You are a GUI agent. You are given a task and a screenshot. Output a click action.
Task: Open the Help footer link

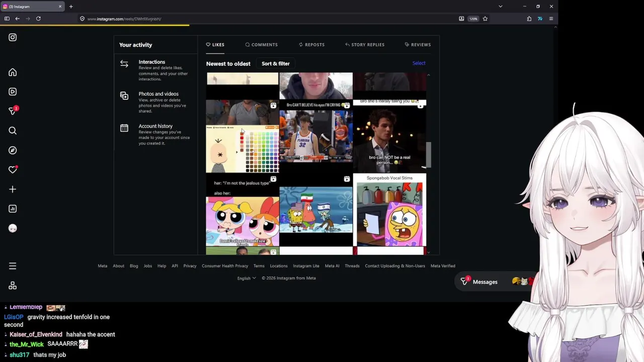[x=162, y=266]
